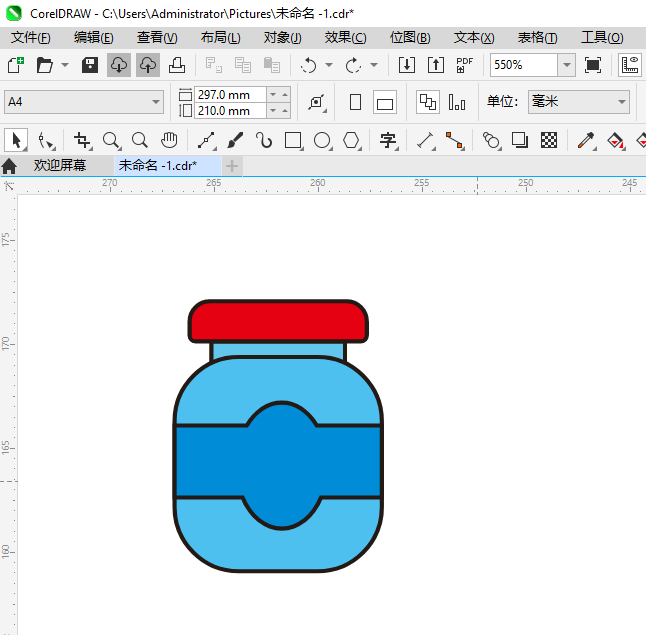Expand the 550% zoom level dropdown
Screen dimensions: 646x635
567,65
